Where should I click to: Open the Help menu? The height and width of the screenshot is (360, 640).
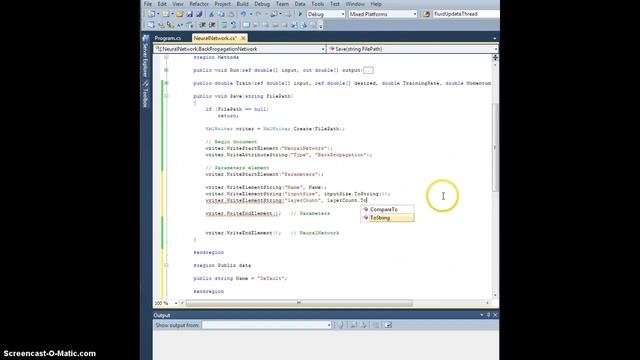[x=376, y=4]
